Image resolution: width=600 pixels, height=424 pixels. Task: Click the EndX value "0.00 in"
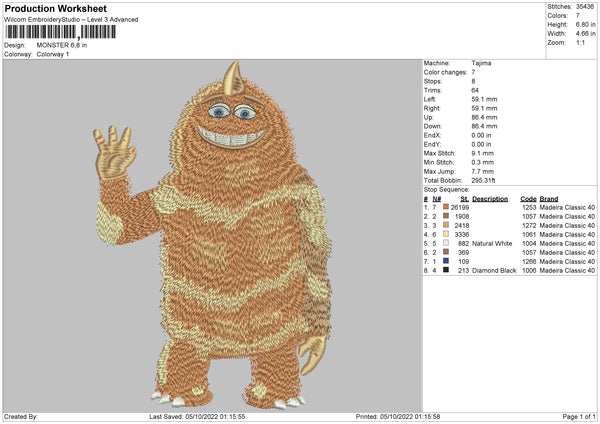tap(481, 135)
